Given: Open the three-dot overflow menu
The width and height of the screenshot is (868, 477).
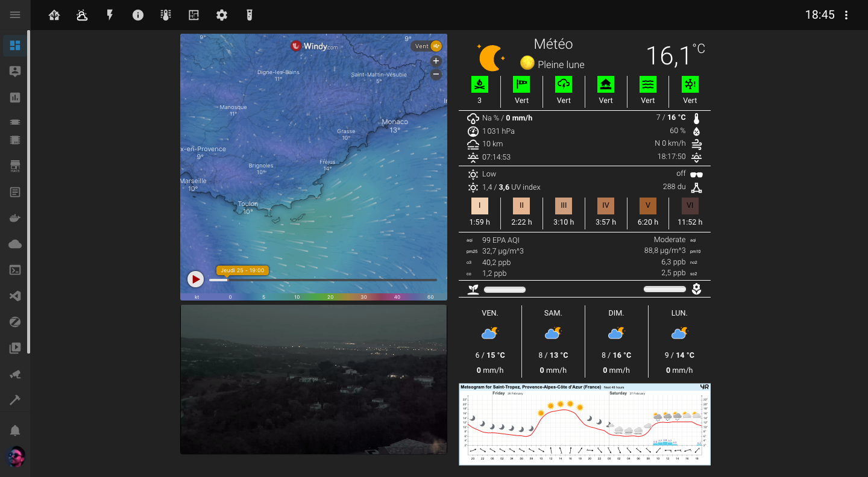Looking at the screenshot, I should pyautogui.click(x=846, y=15).
